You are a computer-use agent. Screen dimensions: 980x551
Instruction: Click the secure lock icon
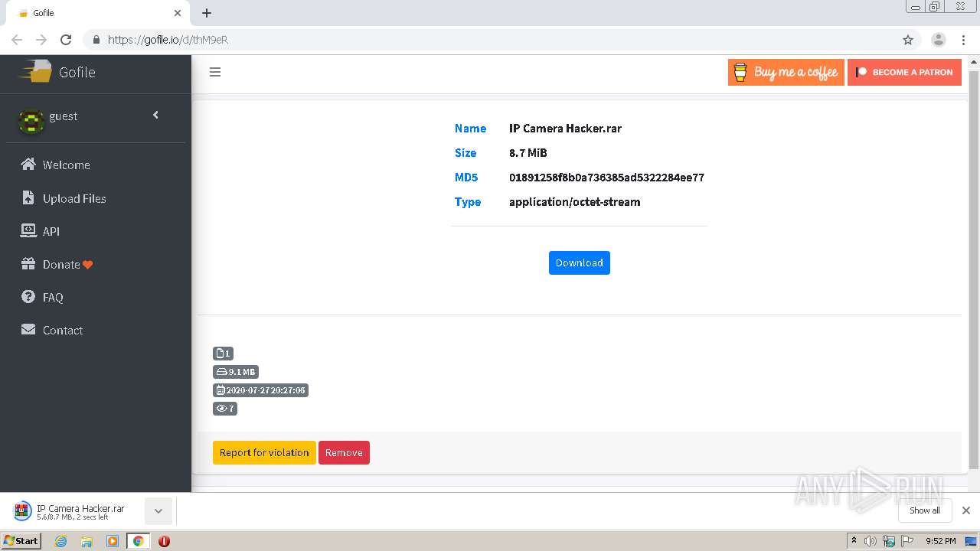[96, 40]
